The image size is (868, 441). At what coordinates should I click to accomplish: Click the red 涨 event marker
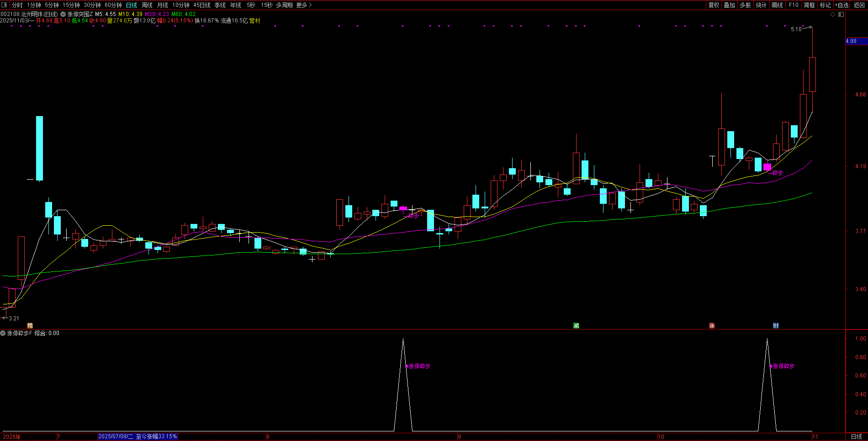point(712,325)
